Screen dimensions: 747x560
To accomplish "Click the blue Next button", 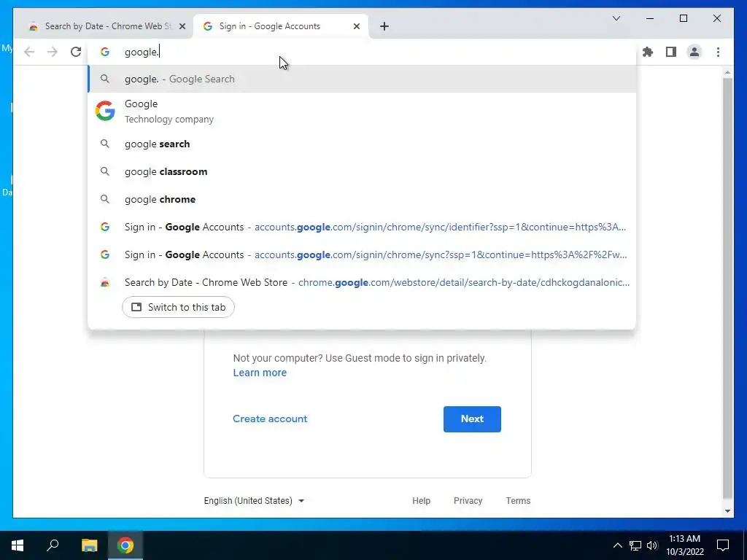I will [x=472, y=419].
